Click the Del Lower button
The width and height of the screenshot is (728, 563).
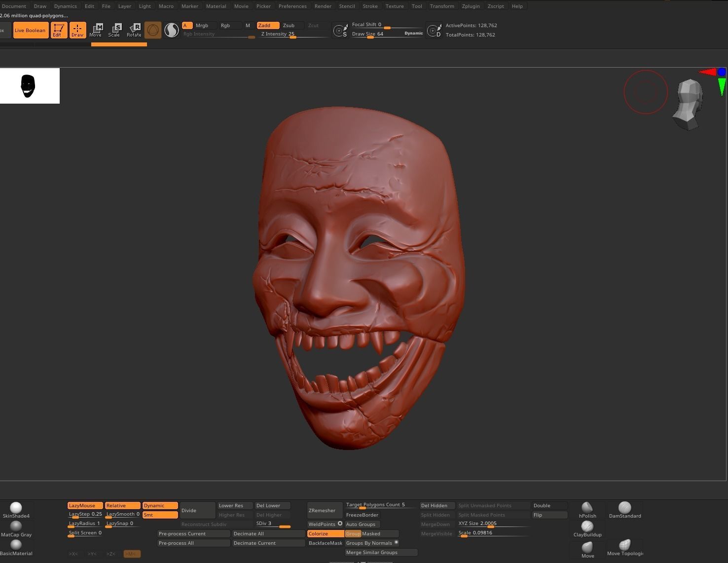point(273,505)
